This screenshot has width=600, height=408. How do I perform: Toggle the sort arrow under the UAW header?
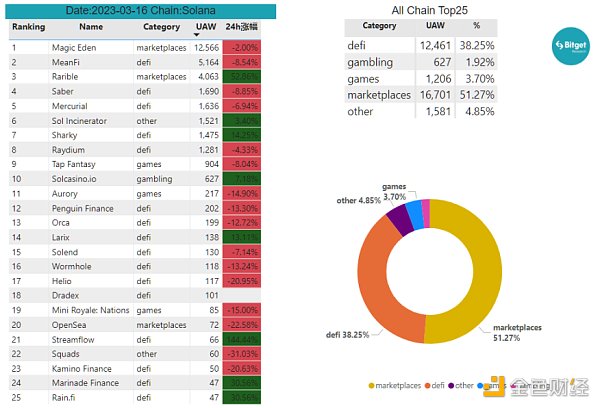(207, 36)
